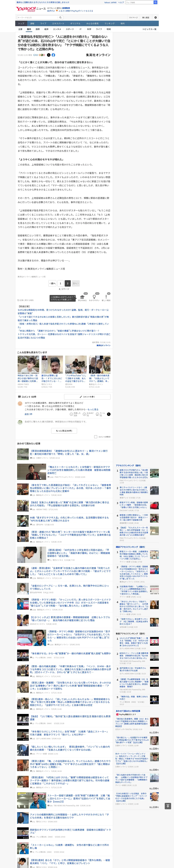Open the article comment count bubble icon
The height and width of the screenshot is (868, 174).
[x=36, y=55]
